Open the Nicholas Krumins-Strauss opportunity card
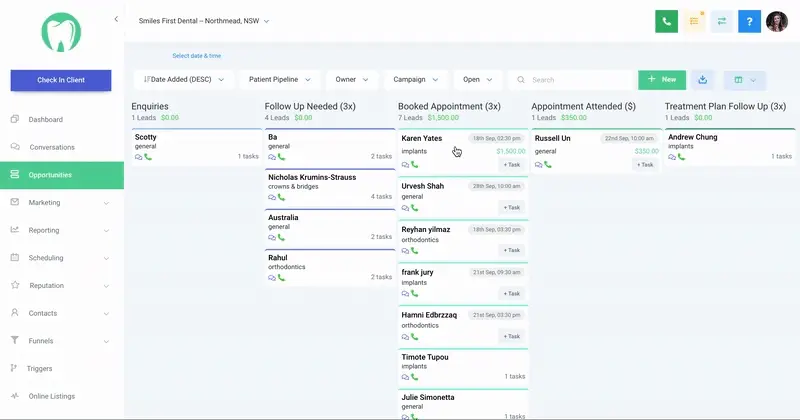This screenshot has height=420, width=800. click(330, 187)
